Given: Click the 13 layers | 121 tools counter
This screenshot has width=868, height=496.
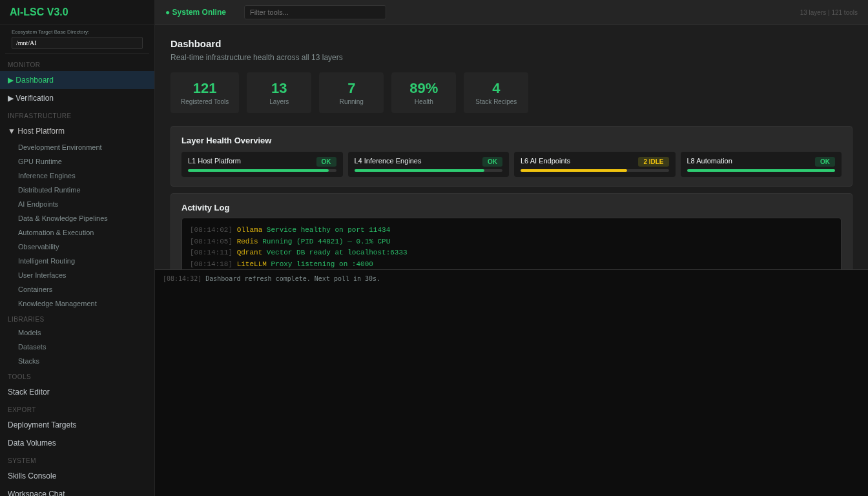Looking at the screenshot, I should point(829,12).
